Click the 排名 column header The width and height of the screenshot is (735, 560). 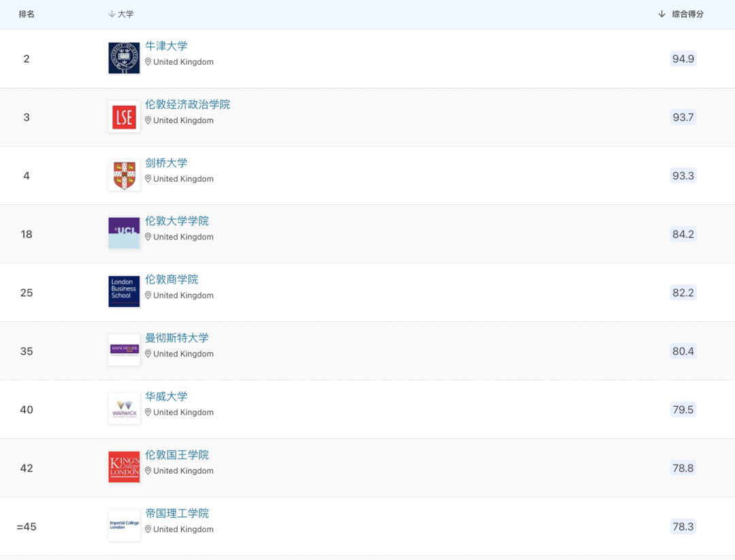(27, 14)
